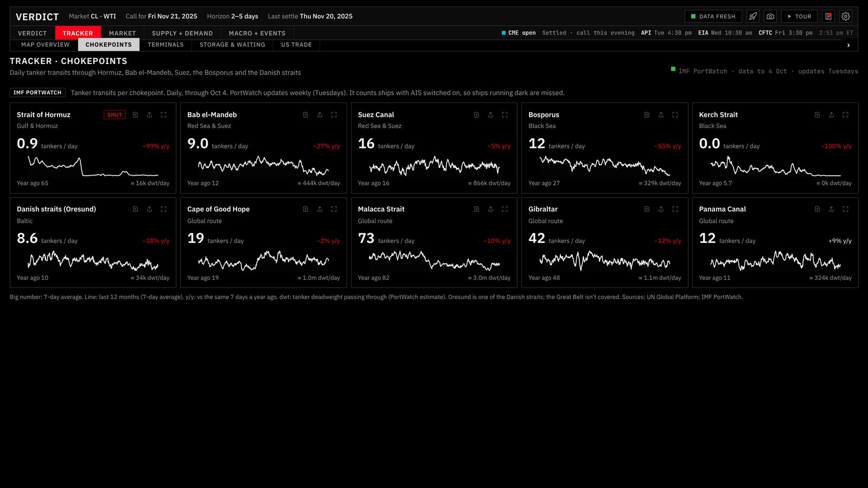Open the SUPPLY + DEMAND tab
868x488 pixels.
[x=182, y=33]
